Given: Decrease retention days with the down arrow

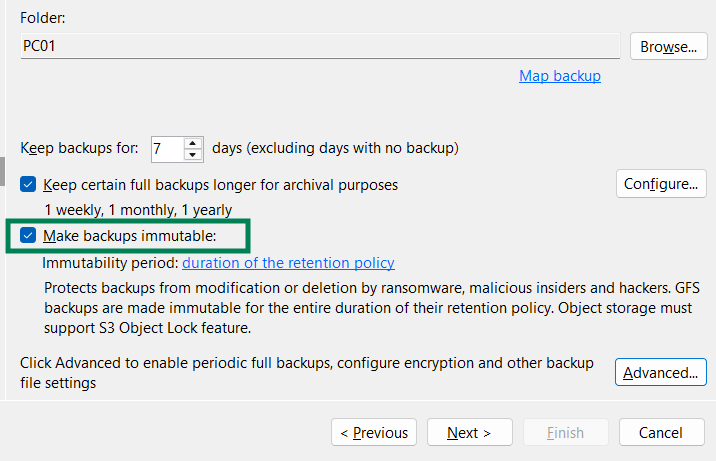Looking at the screenshot, I should click(x=194, y=155).
